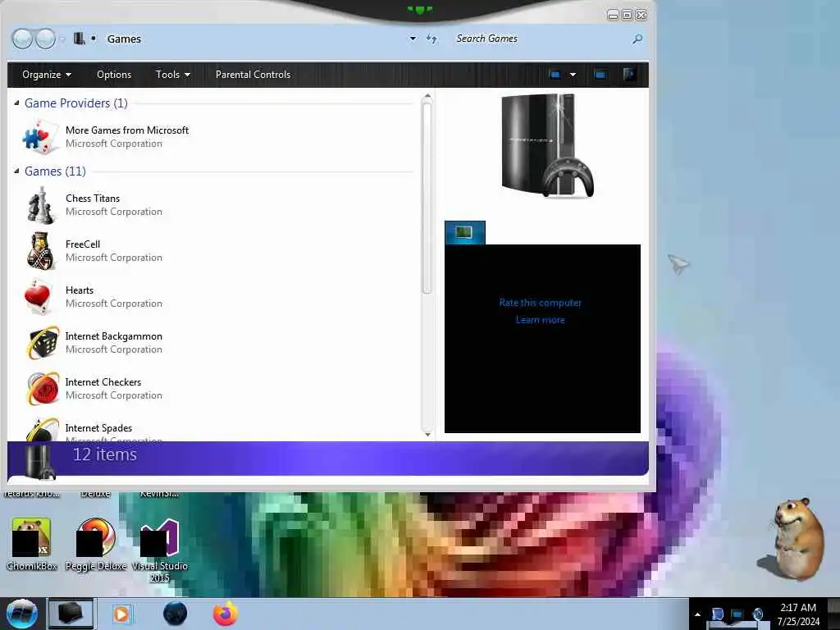Open the address bar history dropdown
This screenshot has width=840, height=630.
pos(413,39)
